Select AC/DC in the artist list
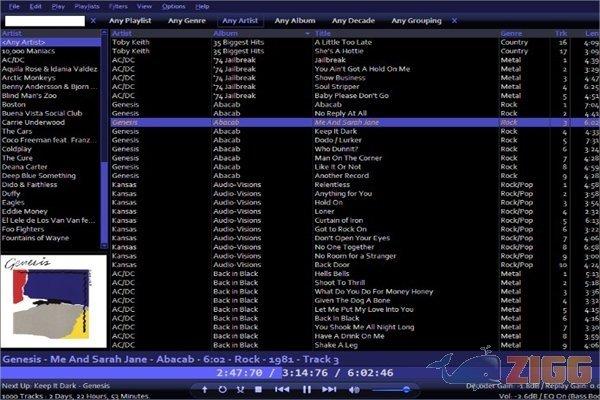Image resolution: width=600 pixels, height=400 pixels. point(13,59)
